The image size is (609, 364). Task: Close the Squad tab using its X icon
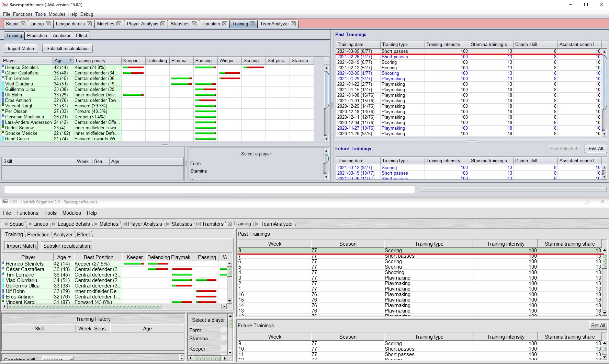[24, 24]
